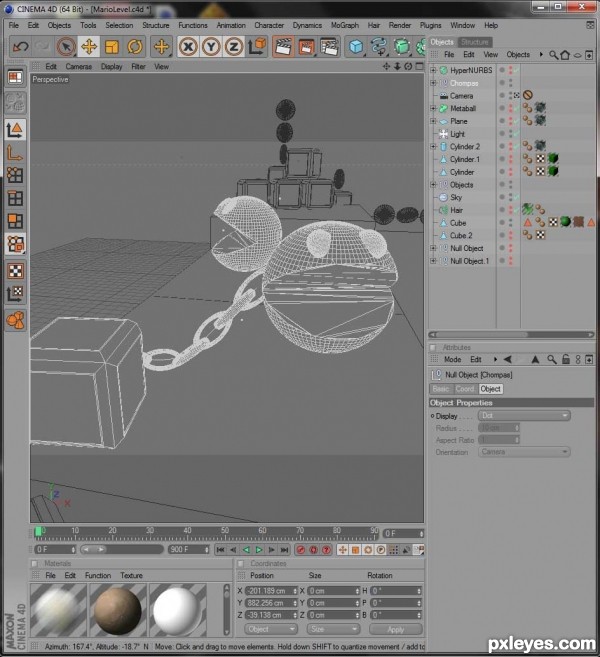Expand the HyperNURBS tree node
The height and width of the screenshot is (657, 600).
tap(434, 70)
